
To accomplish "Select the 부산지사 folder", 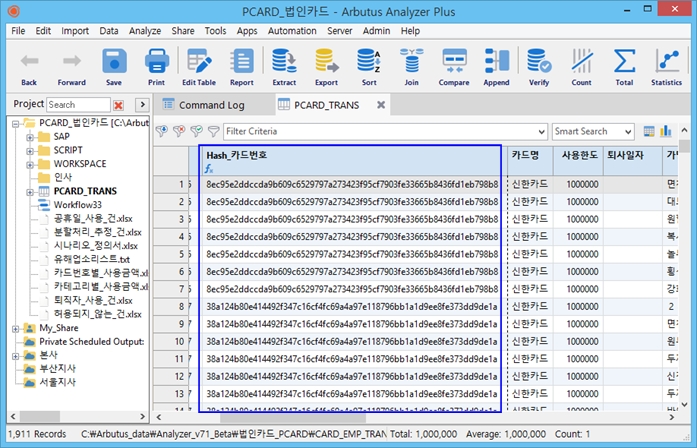I will [x=58, y=369].
